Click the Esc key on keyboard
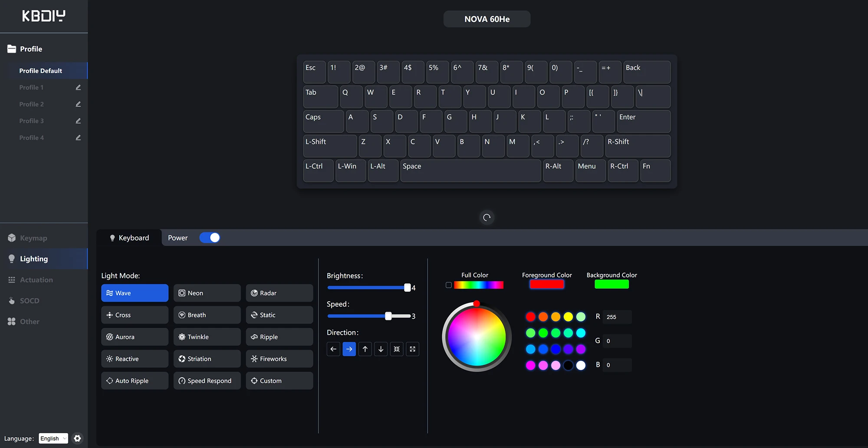868x448 pixels. coord(314,72)
